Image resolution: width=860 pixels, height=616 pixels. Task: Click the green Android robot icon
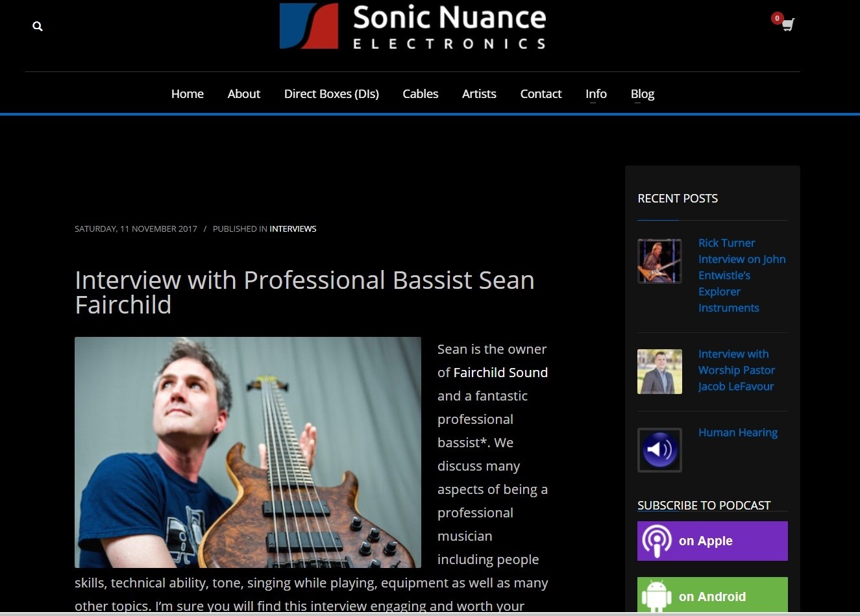(657, 595)
